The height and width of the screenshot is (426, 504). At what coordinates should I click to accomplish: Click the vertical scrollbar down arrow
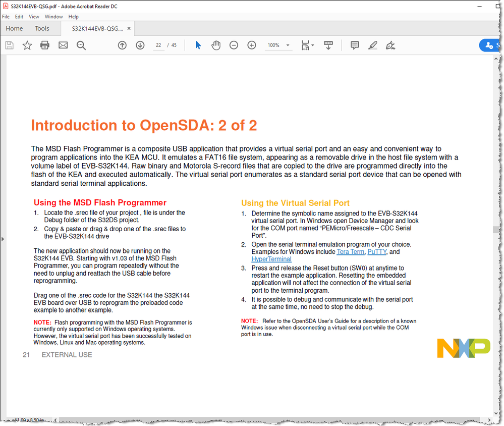click(496, 413)
